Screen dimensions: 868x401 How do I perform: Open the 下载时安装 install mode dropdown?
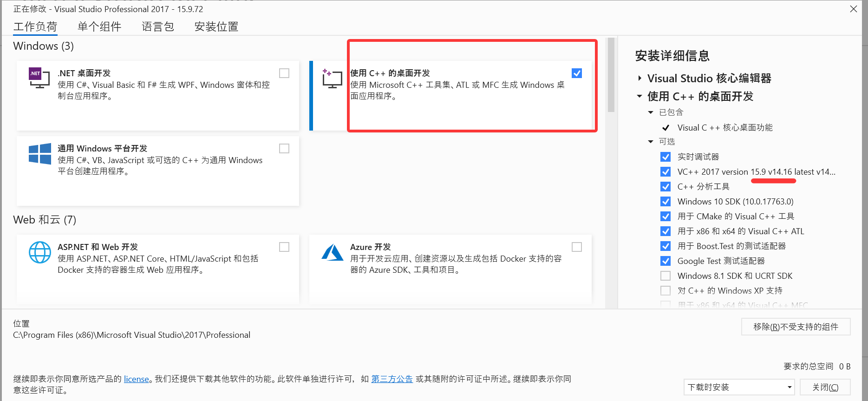739,388
